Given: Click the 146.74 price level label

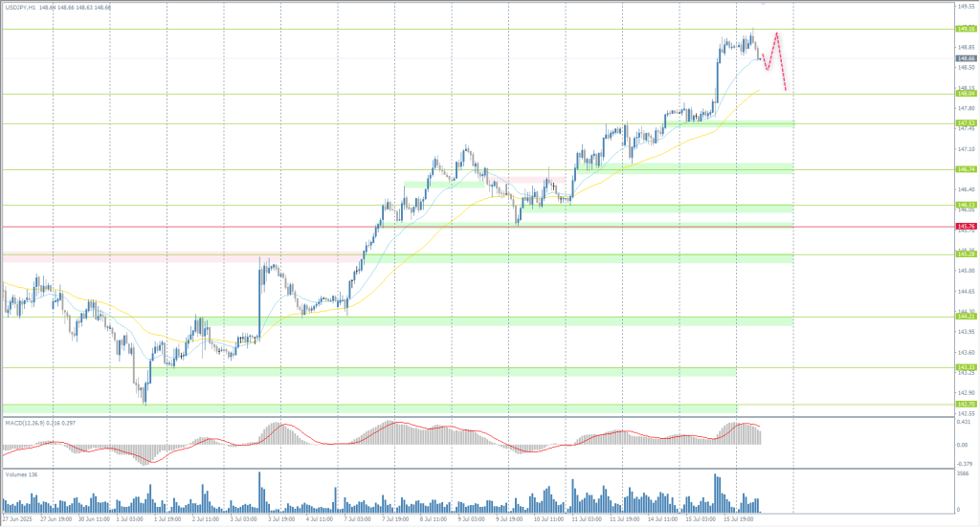Looking at the screenshot, I should tap(965, 169).
